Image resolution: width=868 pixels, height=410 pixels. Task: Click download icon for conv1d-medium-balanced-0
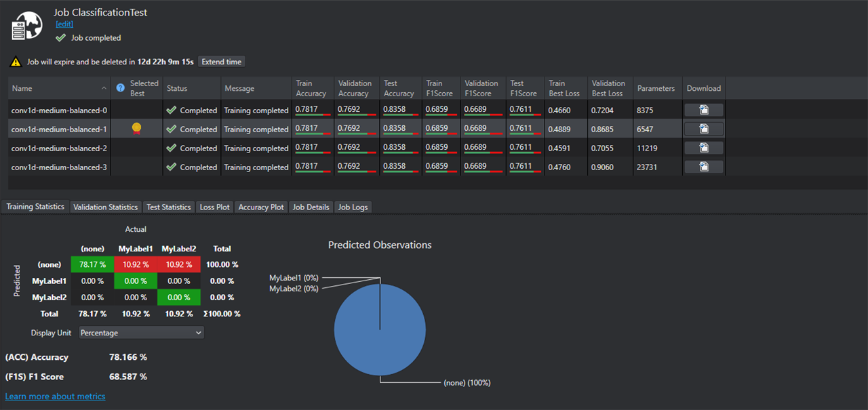click(x=703, y=110)
